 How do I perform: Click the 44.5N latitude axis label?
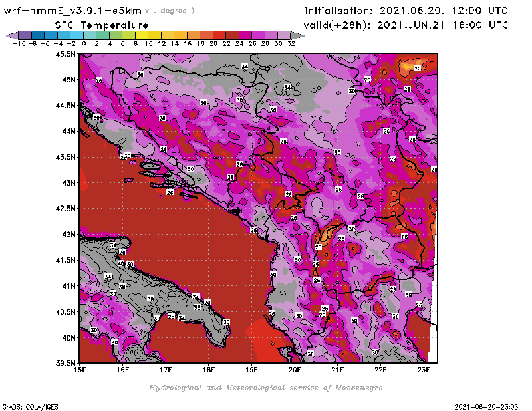65,106
